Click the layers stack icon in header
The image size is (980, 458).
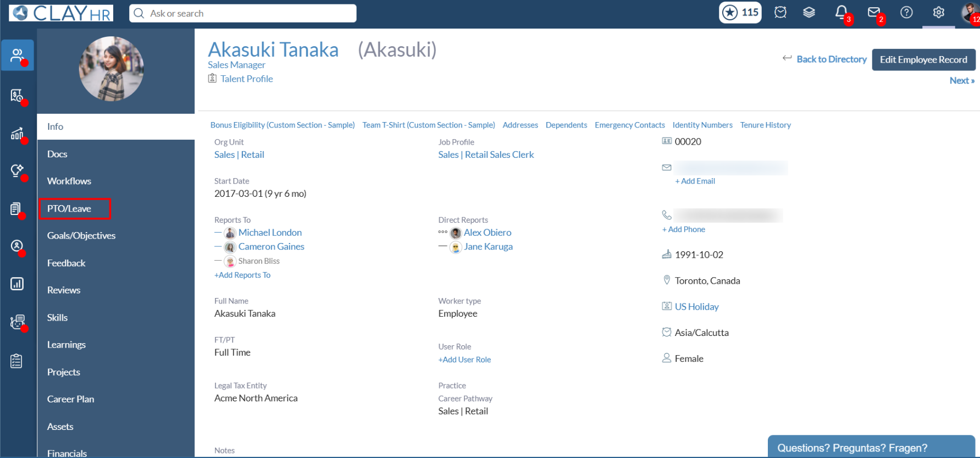(x=809, y=12)
